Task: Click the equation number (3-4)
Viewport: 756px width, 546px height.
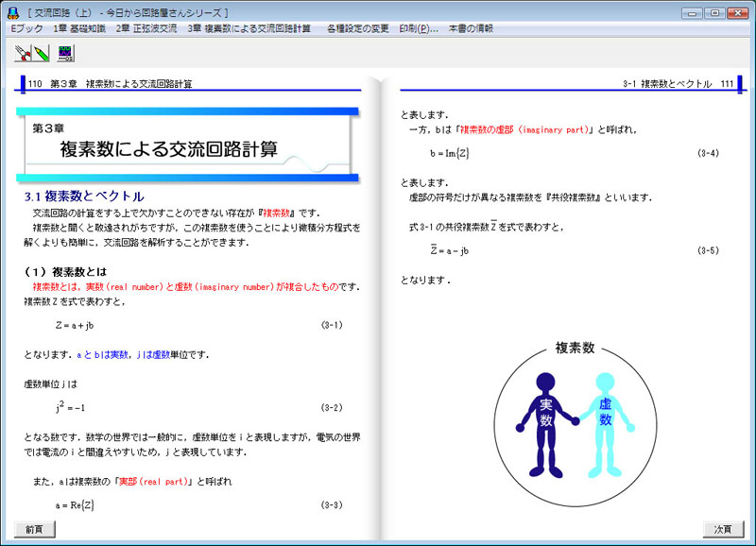Action: pos(708,153)
